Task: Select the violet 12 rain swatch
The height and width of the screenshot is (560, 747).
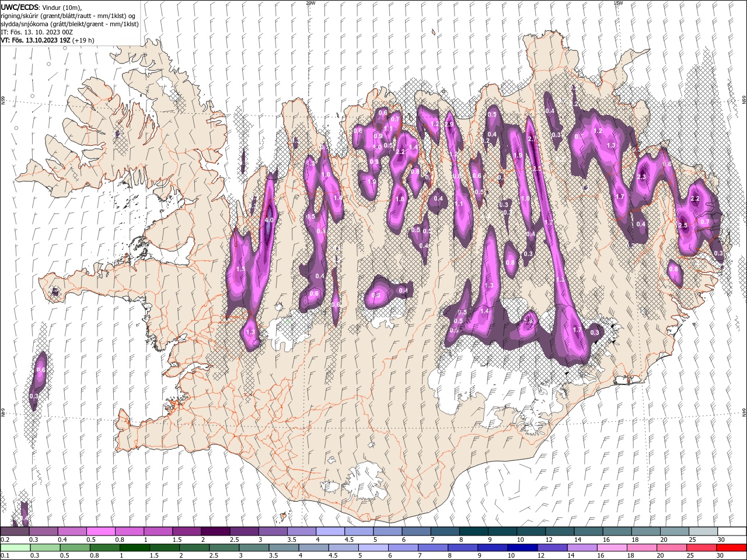Action: click(552, 547)
